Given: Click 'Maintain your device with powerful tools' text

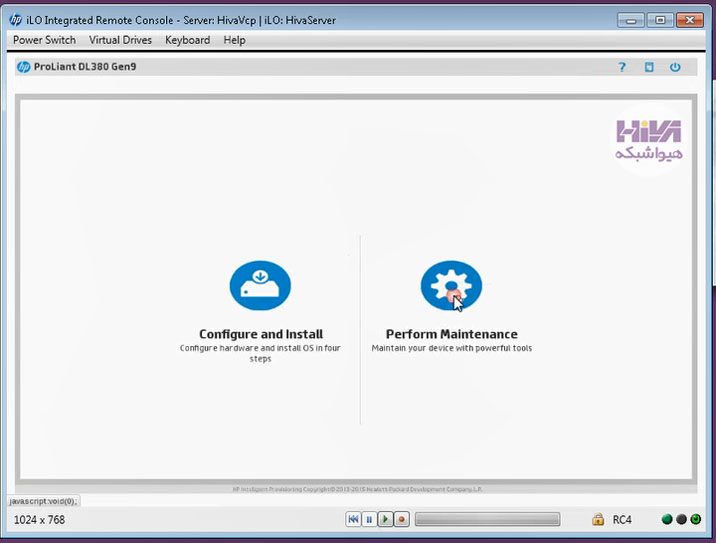Looking at the screenshot, I should 452,348.
